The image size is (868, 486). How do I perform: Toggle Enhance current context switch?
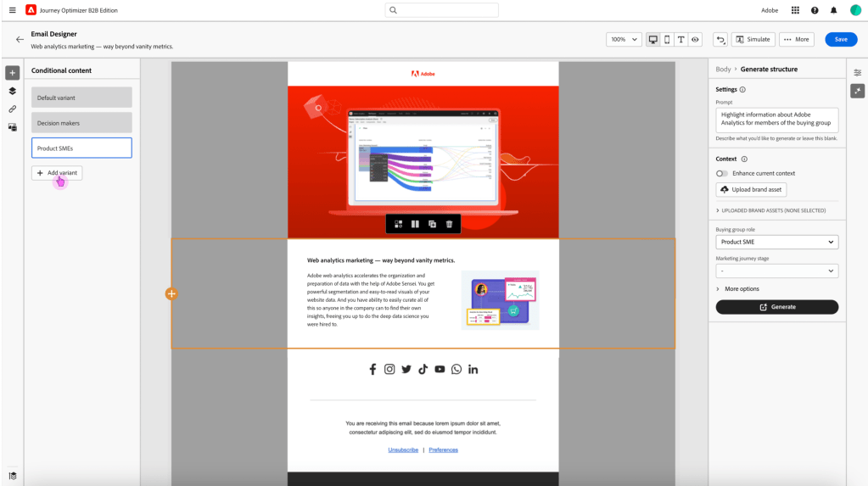pos(722,173)
